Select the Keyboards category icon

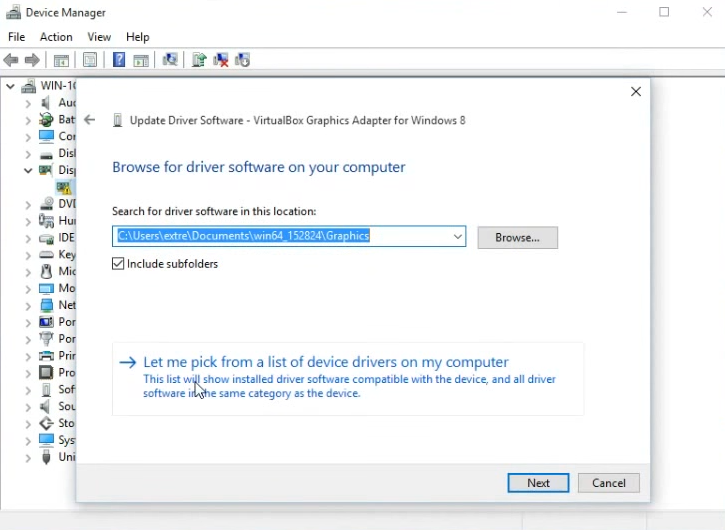coord(46,254)
